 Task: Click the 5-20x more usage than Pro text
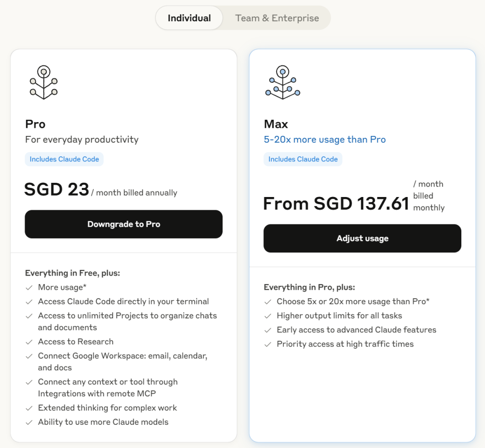point(324,140)
